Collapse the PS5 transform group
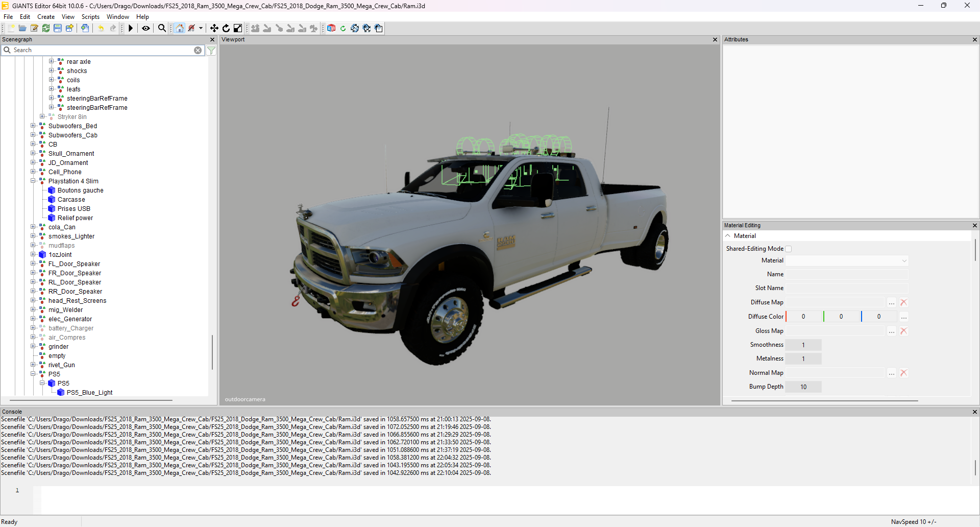 point(33,374)
